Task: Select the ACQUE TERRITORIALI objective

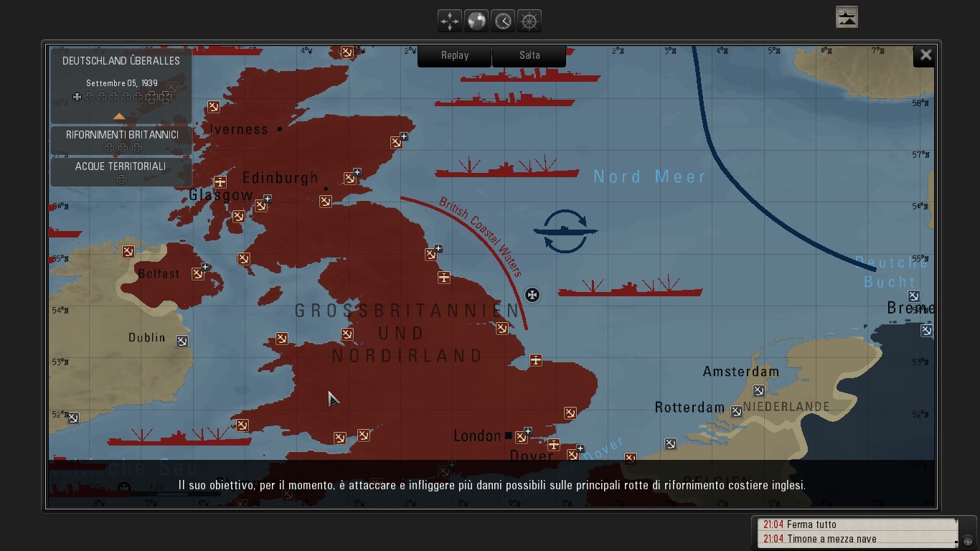Action: (121, 171)
